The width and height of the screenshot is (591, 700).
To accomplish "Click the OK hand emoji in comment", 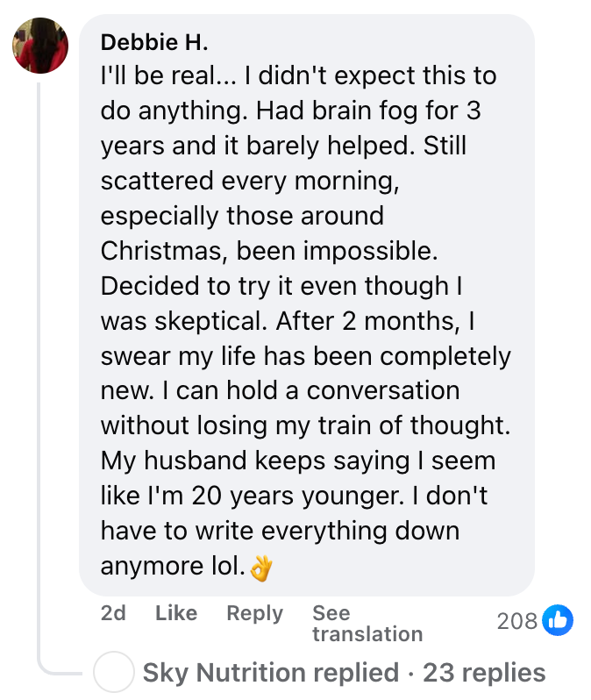I will [261, 569].
